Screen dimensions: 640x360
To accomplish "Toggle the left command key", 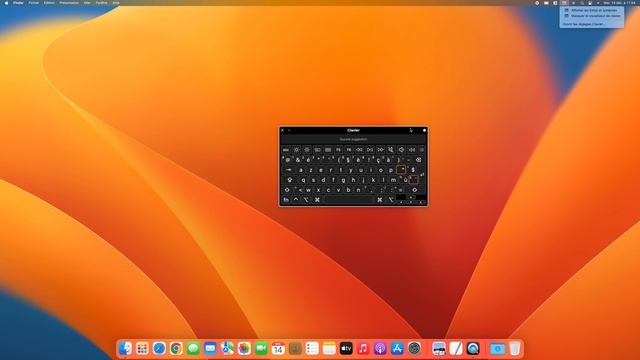I will pyautogui.click(x=317, y=200).
